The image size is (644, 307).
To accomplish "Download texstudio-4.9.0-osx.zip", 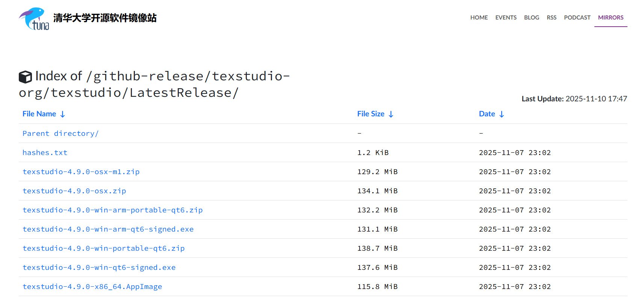I will [x=74, y=191].
